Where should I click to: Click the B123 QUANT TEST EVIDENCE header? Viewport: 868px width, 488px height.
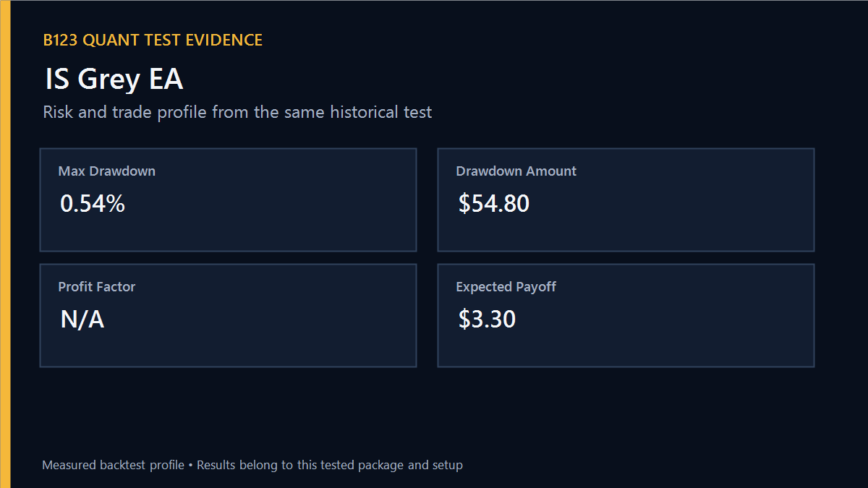tap(153, 40)
